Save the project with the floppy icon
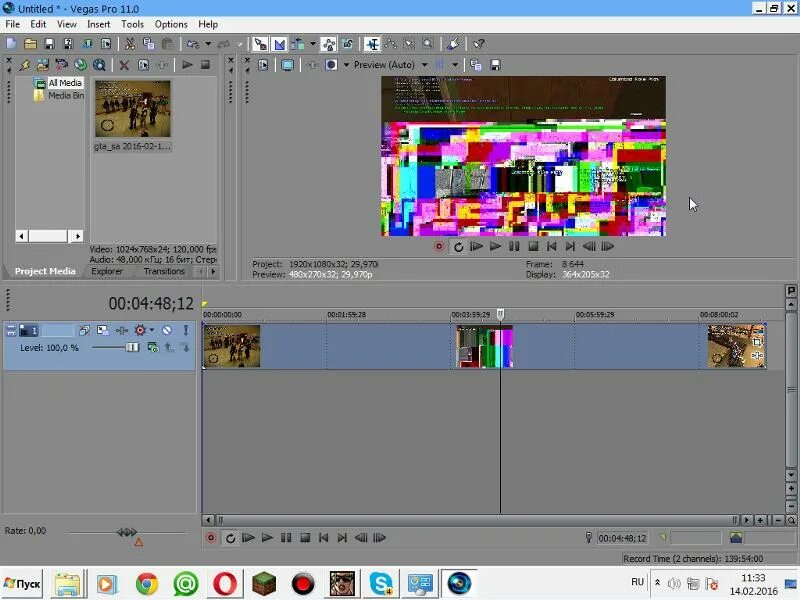The height and width of the screenshot is (600, 800). point(49,44)
